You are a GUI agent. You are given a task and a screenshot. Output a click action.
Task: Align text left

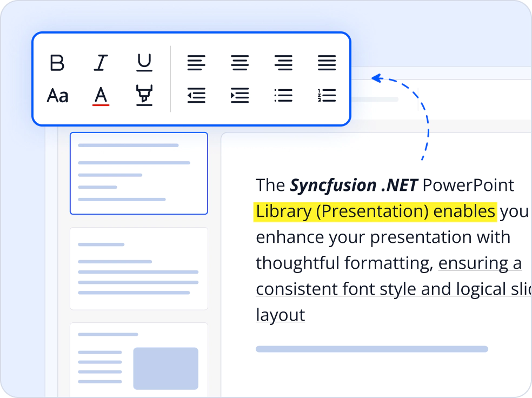[x=196, y=63]
